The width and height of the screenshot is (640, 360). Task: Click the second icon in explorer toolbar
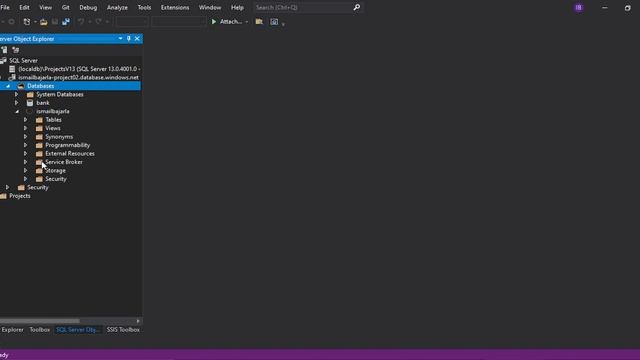click(16, 50)
